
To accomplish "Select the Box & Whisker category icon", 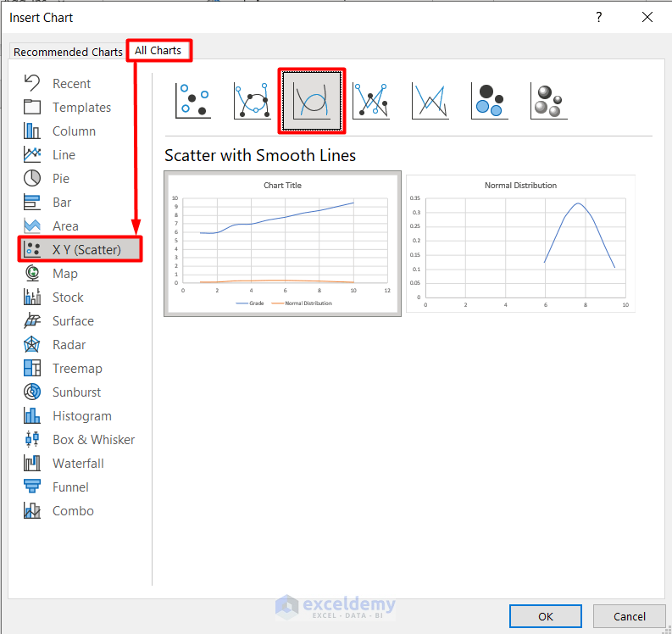I will pos(32,439).
